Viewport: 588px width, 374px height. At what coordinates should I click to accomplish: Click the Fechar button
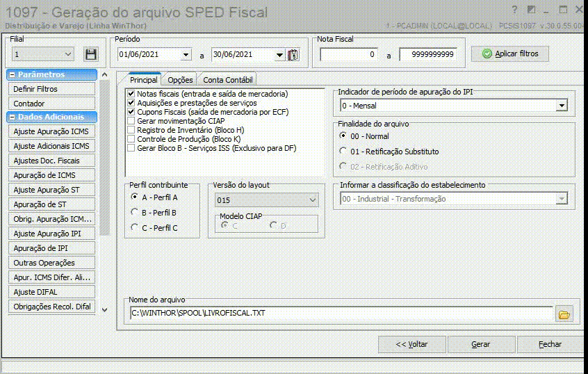550,344
